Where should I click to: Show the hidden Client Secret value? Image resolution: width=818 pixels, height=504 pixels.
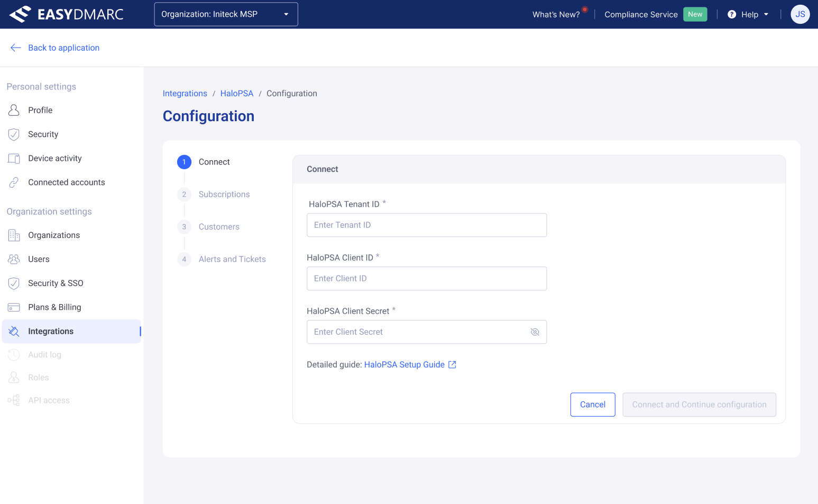coord(535,332)
